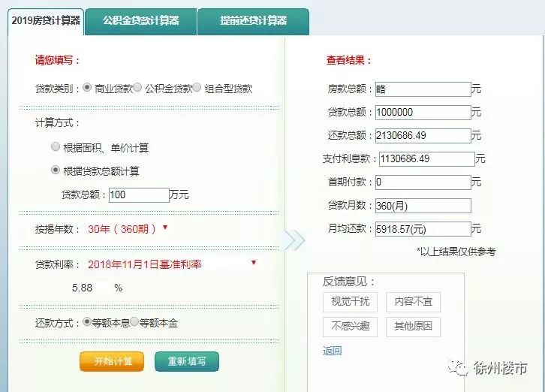Click the 支付利息款 field showing 1130686.49

[427, 159]
